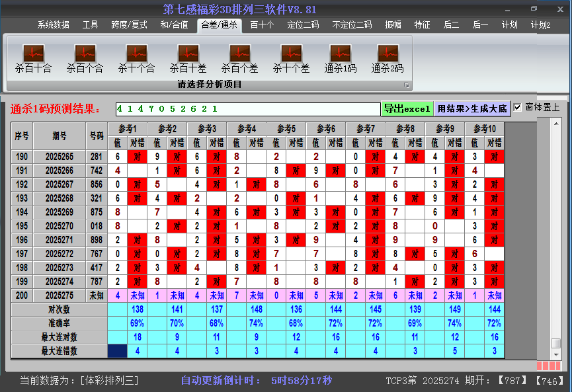
Task: Select the dark blue cell in 最大连错数 row
Action: click(x=117, y=351)
